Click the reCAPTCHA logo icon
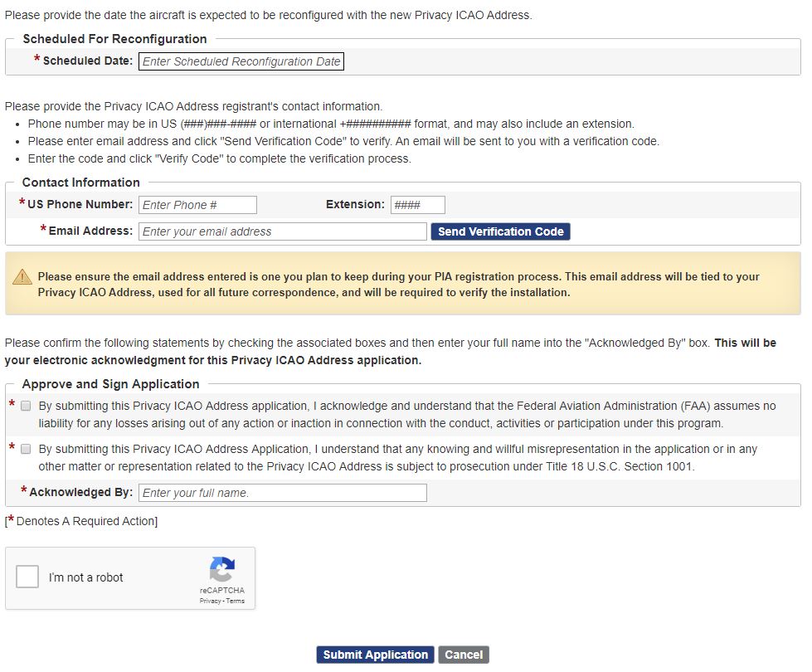This screenshot has width=812, height=672. tap(221, 570)
